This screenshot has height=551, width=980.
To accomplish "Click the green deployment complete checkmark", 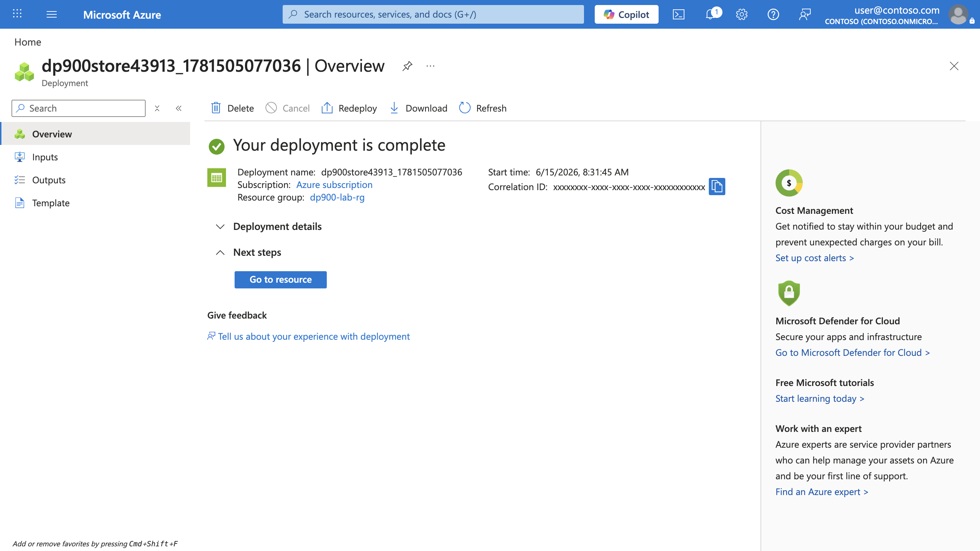I will pyautogui.click(x=216, y=146).
